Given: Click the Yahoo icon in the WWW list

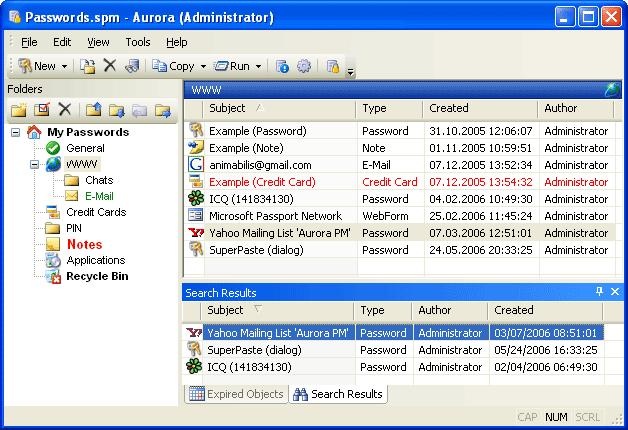Looking at the screenshot, I should (196, 233).
